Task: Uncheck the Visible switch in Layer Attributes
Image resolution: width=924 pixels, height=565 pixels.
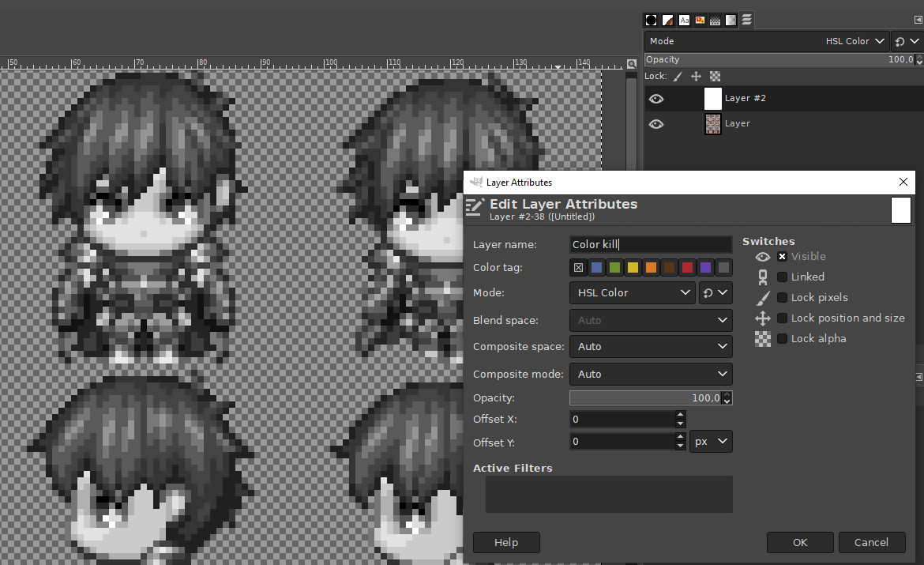Action: [x=782, y=256]
